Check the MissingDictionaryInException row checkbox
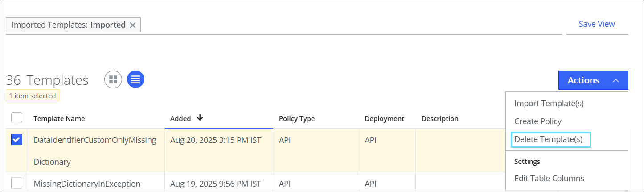This screenshot has height=192, width=644. coord(16,183)
